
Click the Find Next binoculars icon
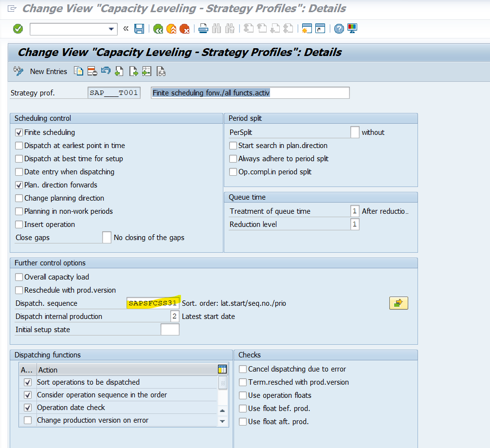coord(230,29)
